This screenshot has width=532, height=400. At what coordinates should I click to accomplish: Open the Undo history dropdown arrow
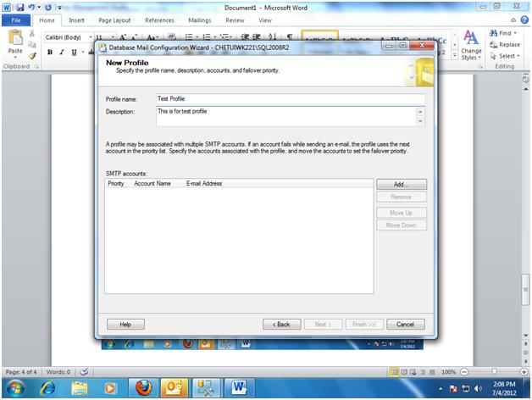click(39, 7)
